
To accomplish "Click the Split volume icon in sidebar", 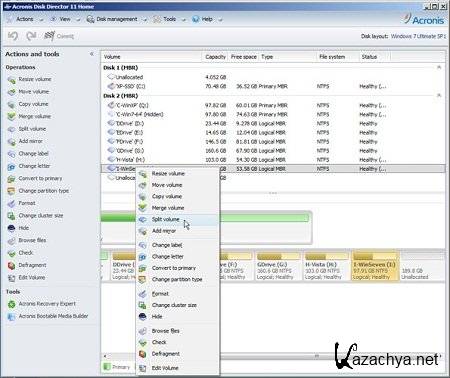I will click(x=11, y=129).
